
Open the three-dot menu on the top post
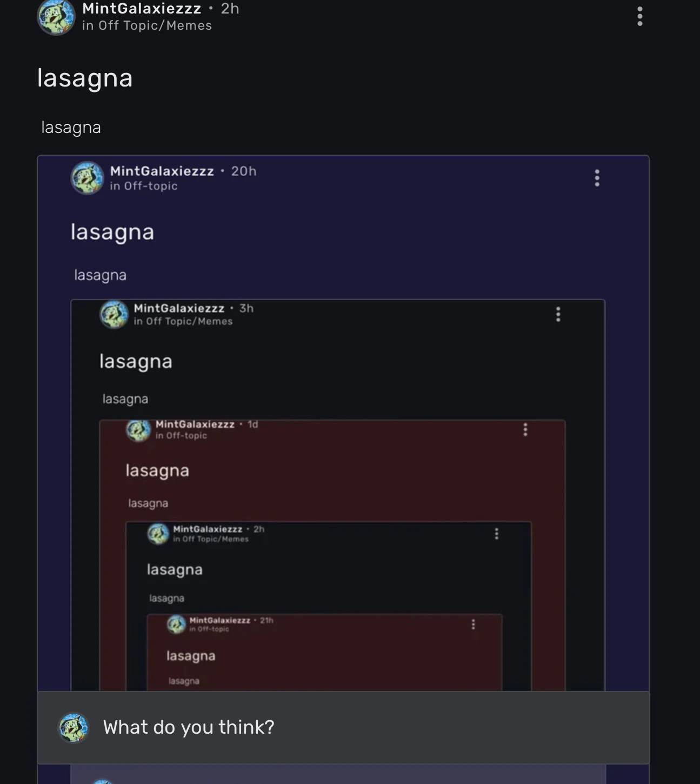(x=639, y=17)
